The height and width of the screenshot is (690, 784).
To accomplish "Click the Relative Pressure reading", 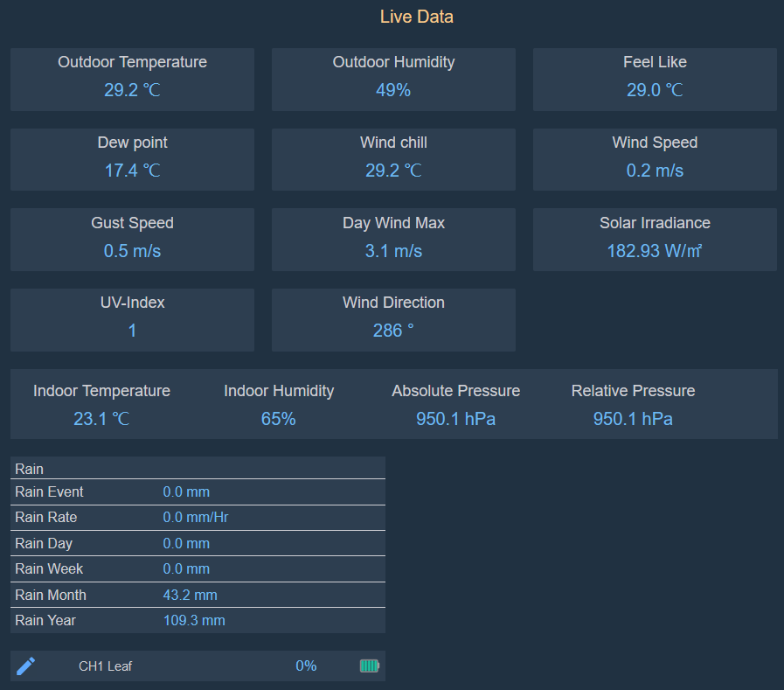I will click(633, 419).
